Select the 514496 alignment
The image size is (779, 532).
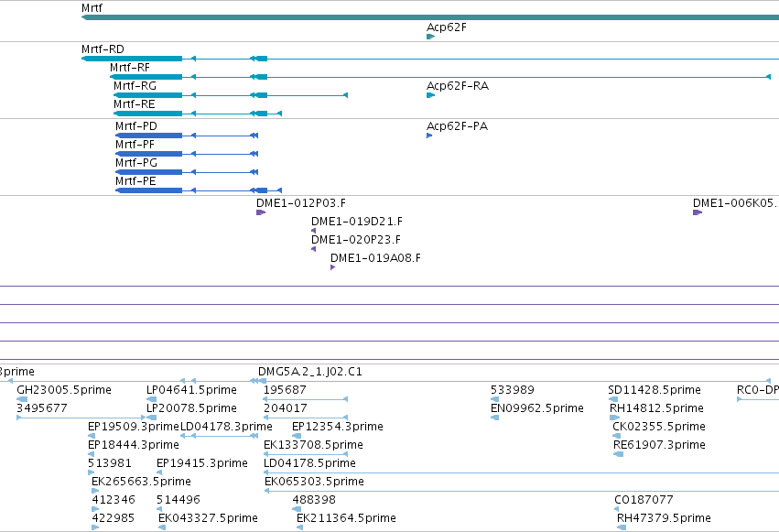point(159,509)
